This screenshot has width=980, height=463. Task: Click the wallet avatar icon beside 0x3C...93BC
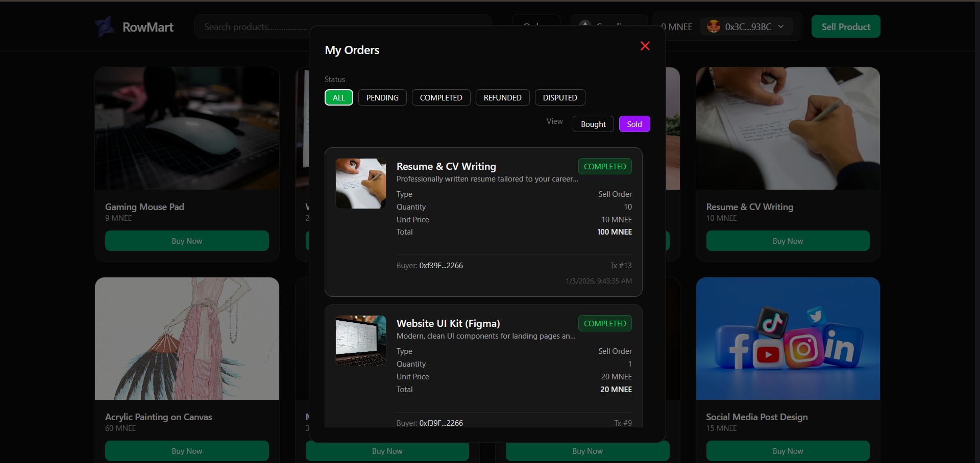coord(714,27)
